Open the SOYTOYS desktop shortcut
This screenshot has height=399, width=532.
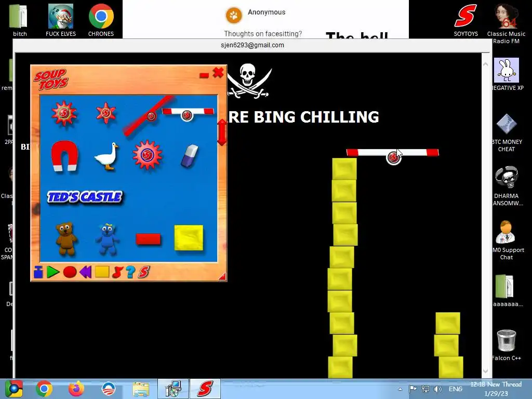(466, 20)
